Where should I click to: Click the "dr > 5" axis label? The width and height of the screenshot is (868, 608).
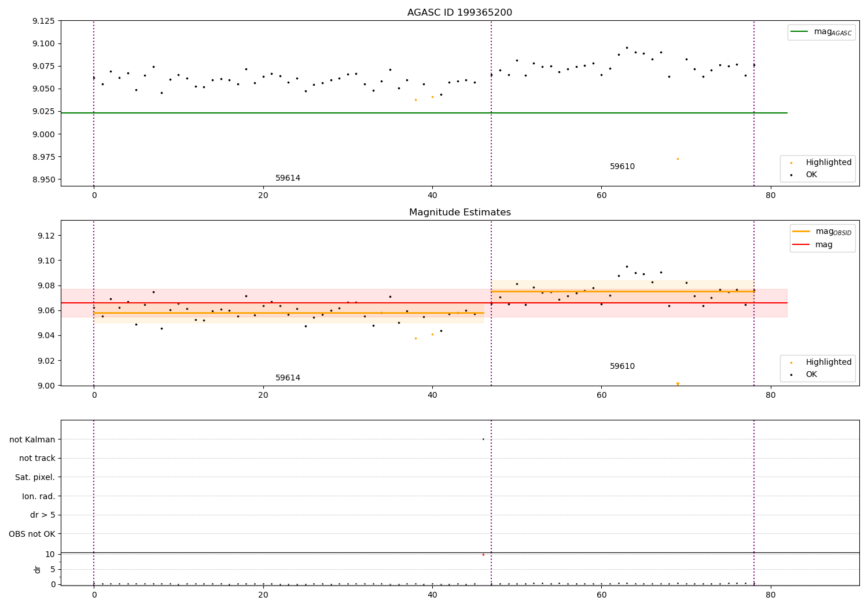point(43,515)
